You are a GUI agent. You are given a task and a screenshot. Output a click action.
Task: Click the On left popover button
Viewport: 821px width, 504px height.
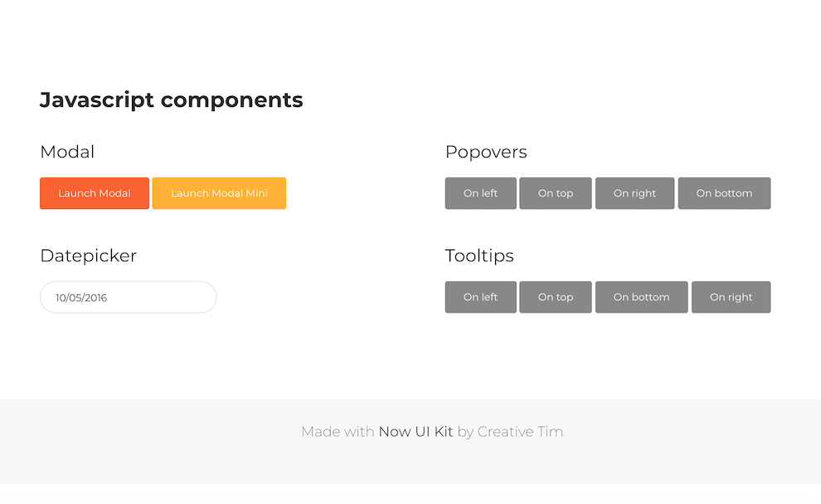[480, 193]
